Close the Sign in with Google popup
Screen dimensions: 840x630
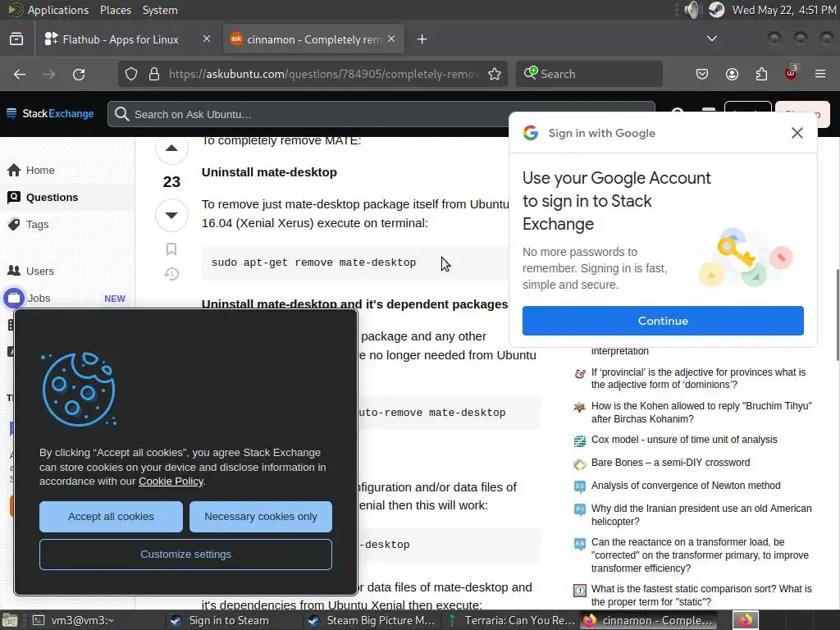(x=797, y=133)
